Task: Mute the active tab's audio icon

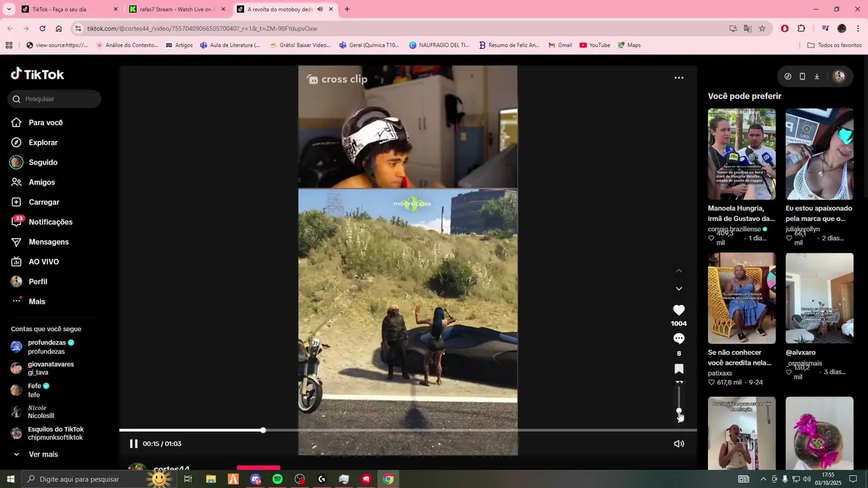Action: coord(320,9)
